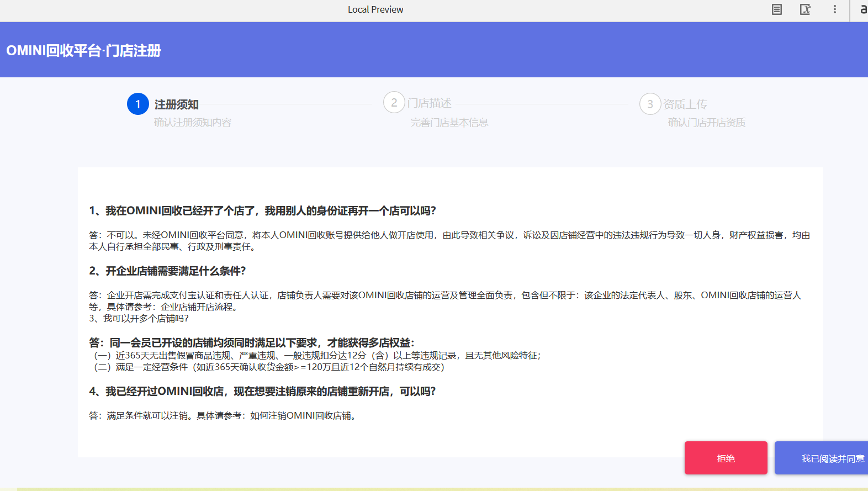This screenshot has width=868, height=491.
Task: Click bold text 同一会员已开设的店铺均须同时满足
Action: coord(252,343)
